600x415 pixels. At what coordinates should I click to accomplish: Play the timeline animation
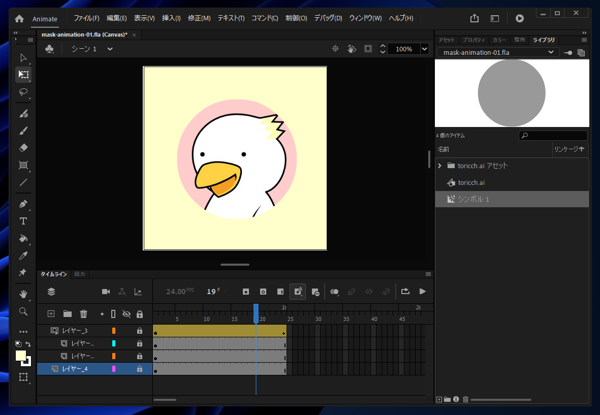click(423, 292)
